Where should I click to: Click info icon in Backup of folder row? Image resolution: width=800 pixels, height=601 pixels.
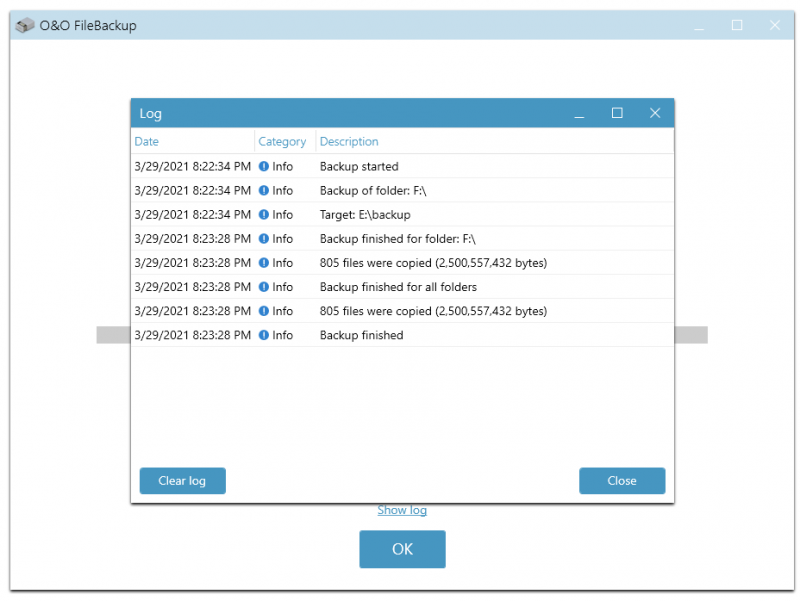264,190
